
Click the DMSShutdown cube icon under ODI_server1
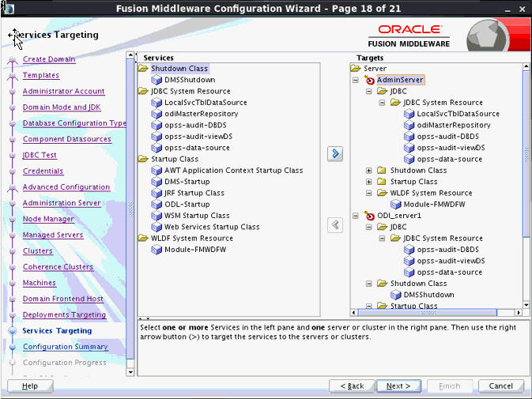(395, 295)
